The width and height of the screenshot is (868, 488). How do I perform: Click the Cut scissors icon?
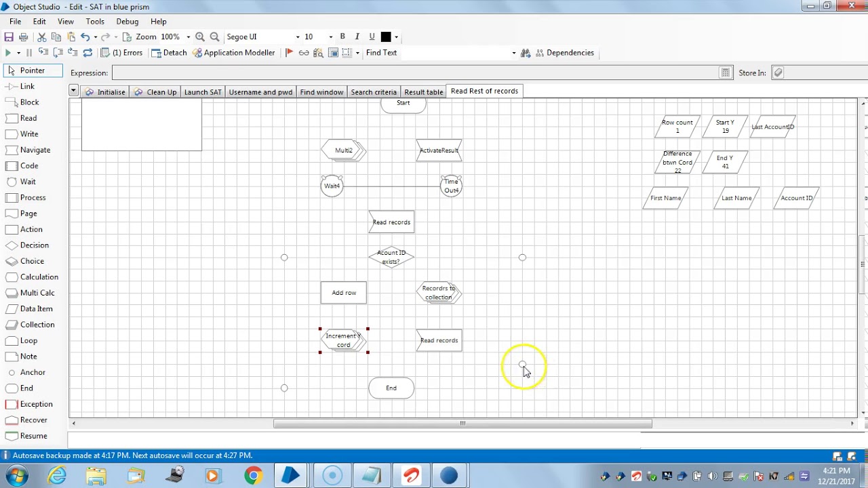(x=42, y=37)
